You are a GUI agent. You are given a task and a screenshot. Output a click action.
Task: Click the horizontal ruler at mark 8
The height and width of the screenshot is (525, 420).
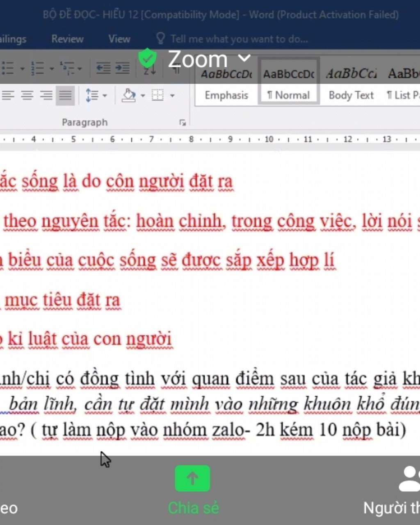click(191, 139)
